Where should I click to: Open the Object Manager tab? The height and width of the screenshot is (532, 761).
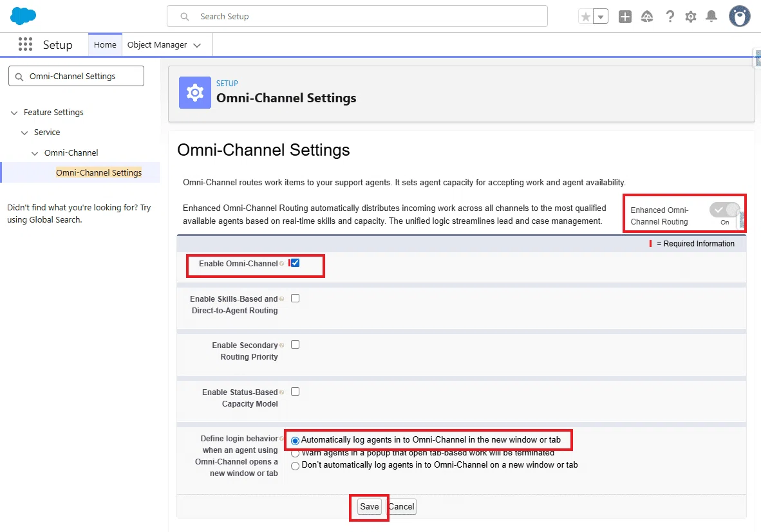[x=156, y=44]
